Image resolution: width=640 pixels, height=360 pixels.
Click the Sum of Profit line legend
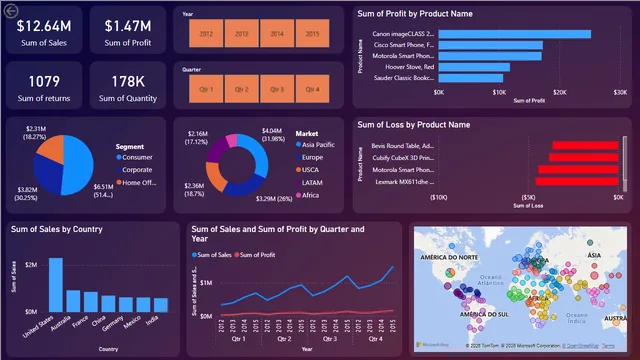(255, 255)
